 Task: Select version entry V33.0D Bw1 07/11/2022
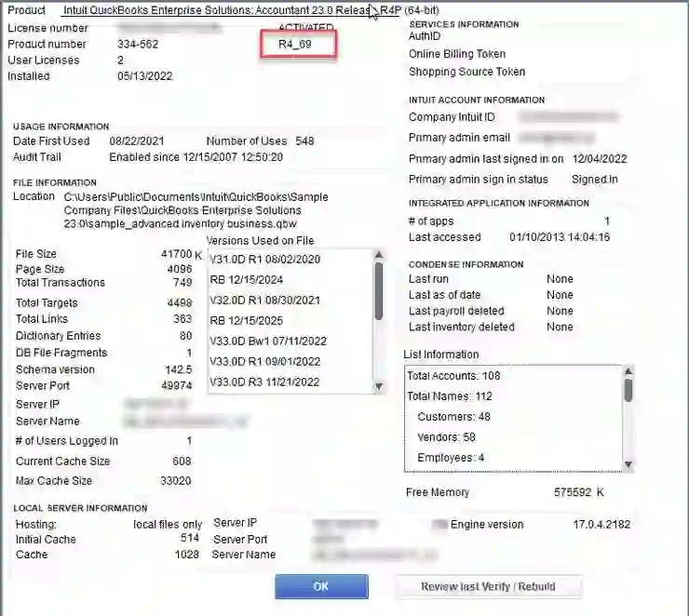coord(268,341)
